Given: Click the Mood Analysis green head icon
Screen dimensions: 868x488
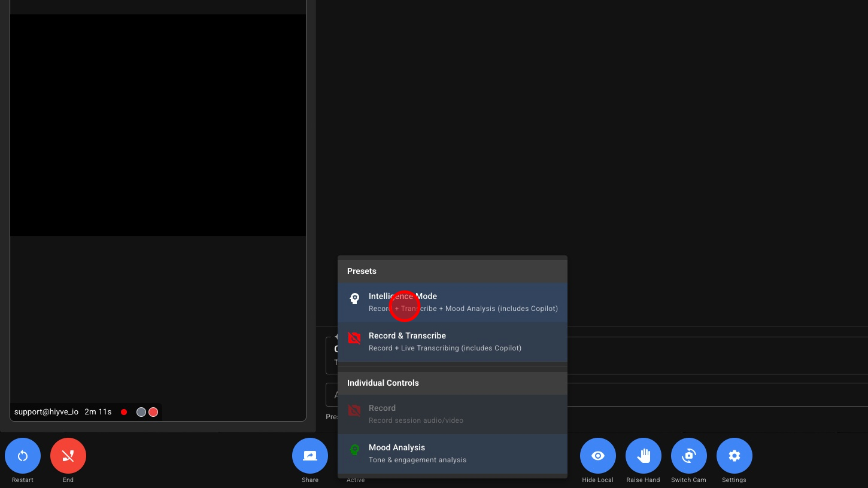Looking at the screenshot, I should pos(354,450).
